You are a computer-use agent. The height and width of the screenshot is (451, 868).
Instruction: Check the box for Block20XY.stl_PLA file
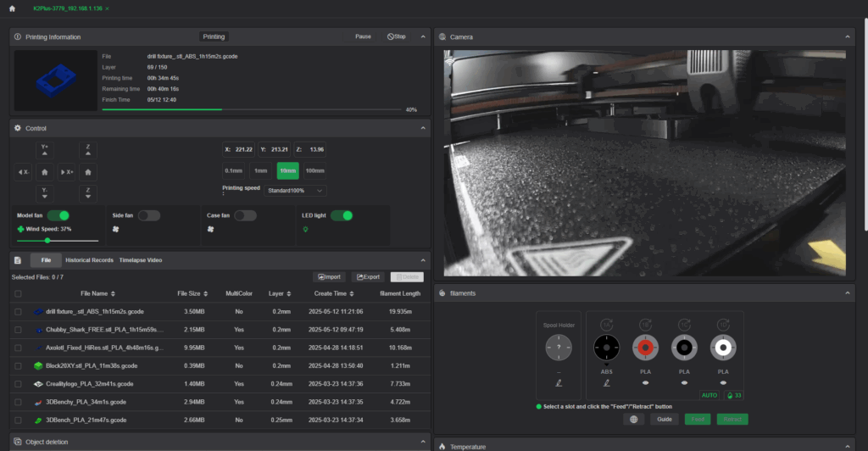pos(18,365)
